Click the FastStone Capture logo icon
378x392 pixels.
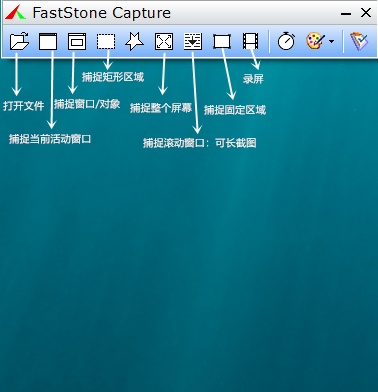coord(15,12)
